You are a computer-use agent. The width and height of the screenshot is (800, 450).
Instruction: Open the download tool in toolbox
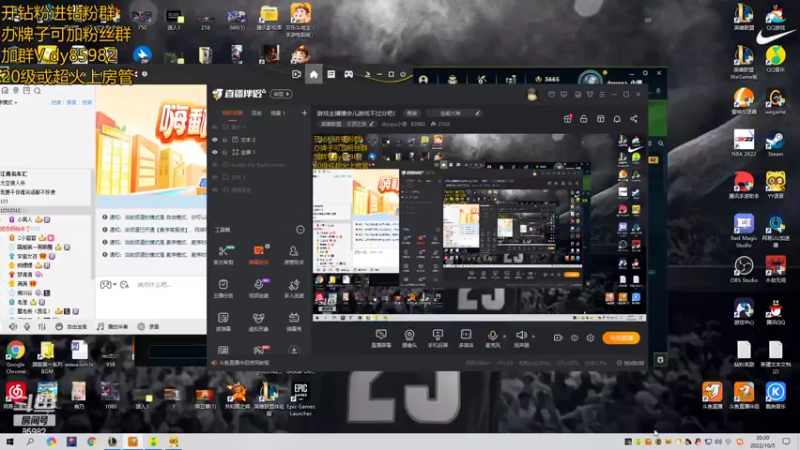point(294,350)
